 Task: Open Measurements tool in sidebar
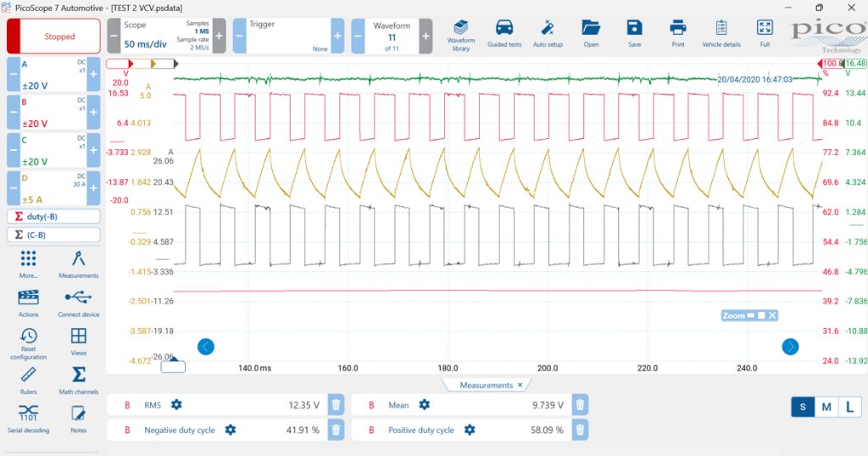79,264
